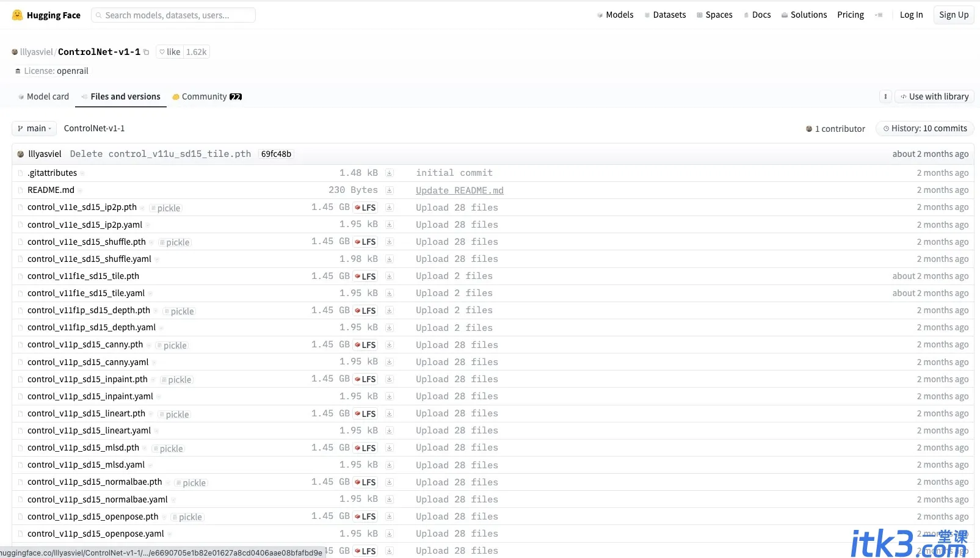Open file control_v11p_sd15_normalbae.yaml
Image resolution: width=980 pixels, height=558 pixels.
(98, 499)
